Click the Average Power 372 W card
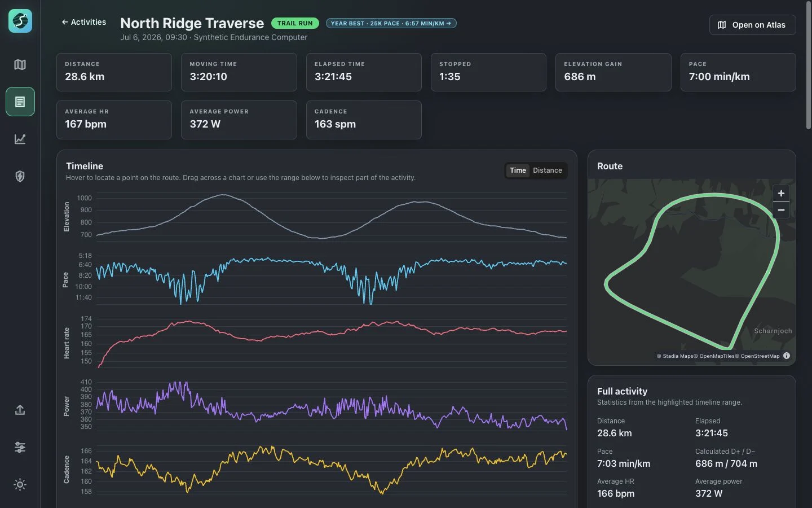The image size is (812, 508). coord(239,120)
